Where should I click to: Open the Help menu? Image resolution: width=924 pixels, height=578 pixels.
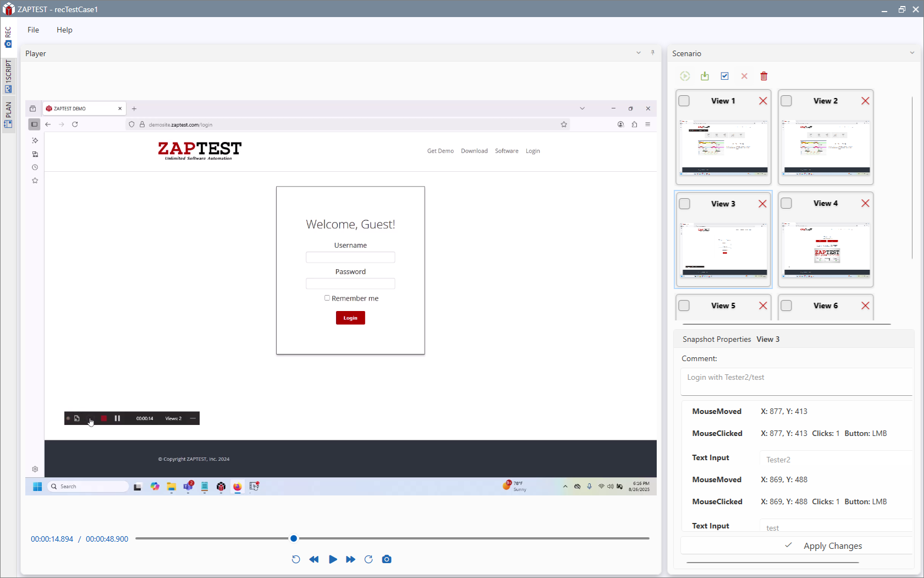(x=64, y=30)
